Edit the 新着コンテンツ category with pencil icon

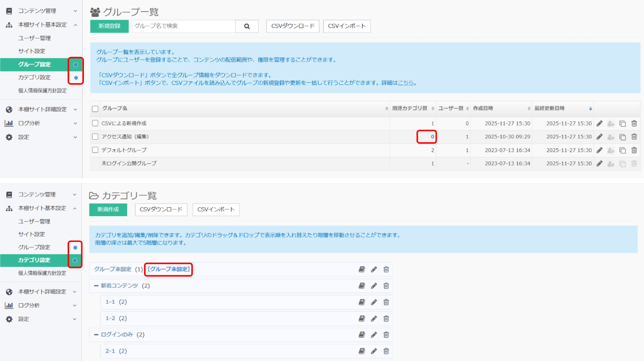(x=374, y=286)
